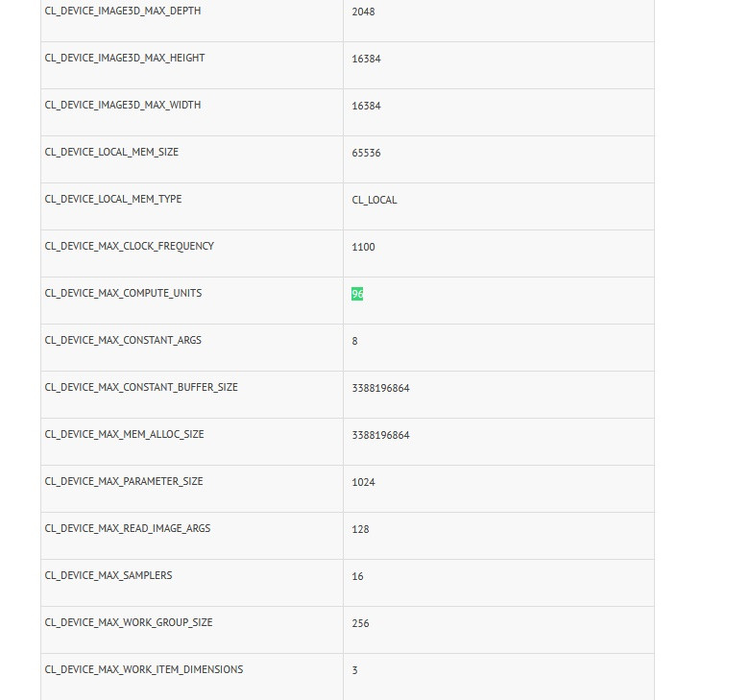750x700 pixels.
Task: Click the CL_DEVICE_LOCAL_MEM_TYPE label
Action: 113,199
